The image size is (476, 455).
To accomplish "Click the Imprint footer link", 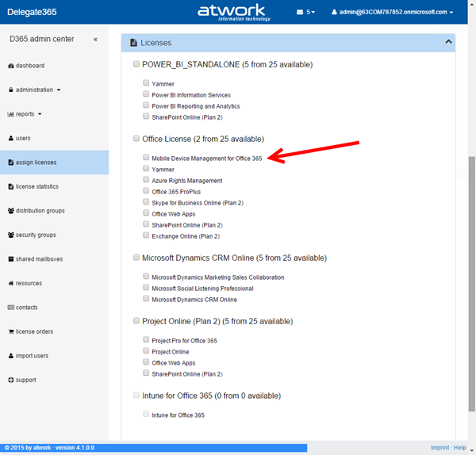I will point(440,448).
